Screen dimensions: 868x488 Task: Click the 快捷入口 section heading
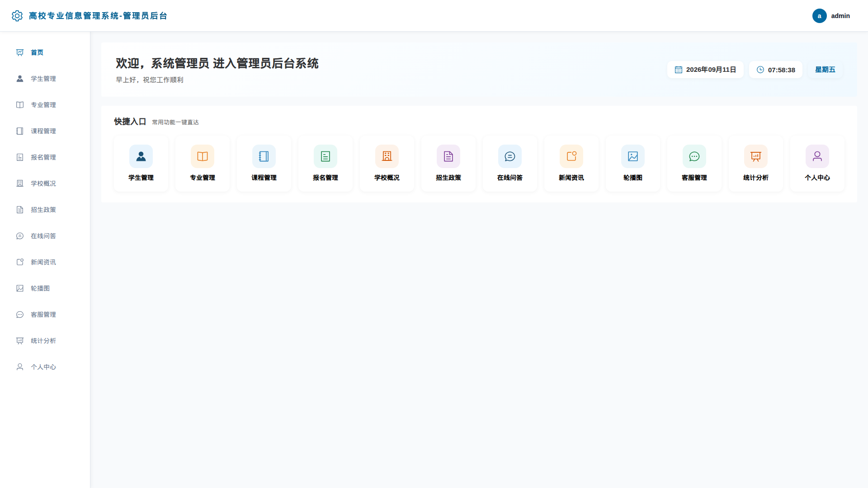click(x=130, y=122)
